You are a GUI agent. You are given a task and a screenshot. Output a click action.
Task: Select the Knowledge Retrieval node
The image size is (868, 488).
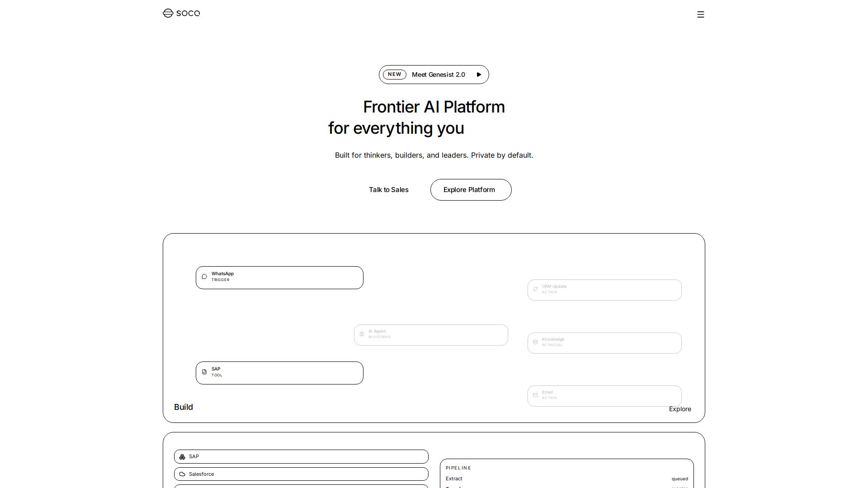(x=604, y=343)
